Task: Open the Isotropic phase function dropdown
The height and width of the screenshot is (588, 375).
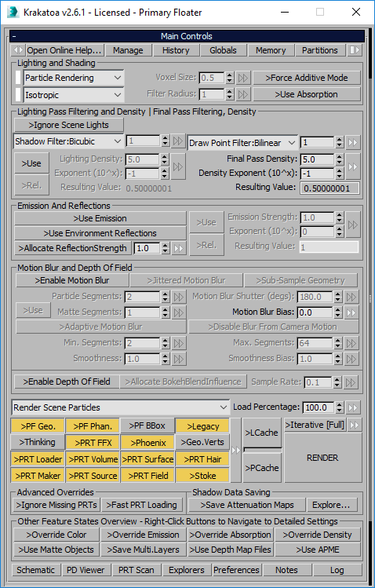Action: (74, 95)
